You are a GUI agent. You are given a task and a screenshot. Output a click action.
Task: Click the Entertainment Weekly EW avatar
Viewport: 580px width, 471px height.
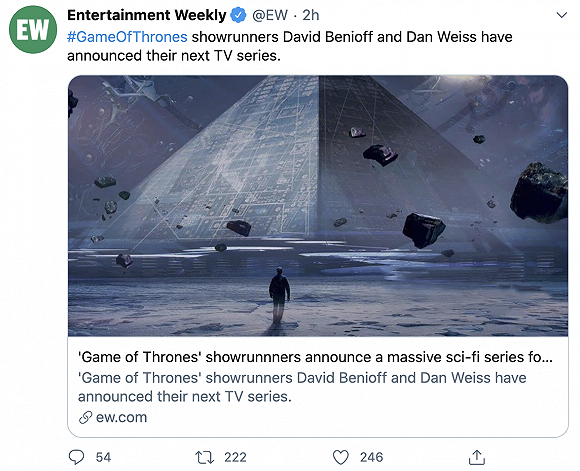click(x=33, y=30)
